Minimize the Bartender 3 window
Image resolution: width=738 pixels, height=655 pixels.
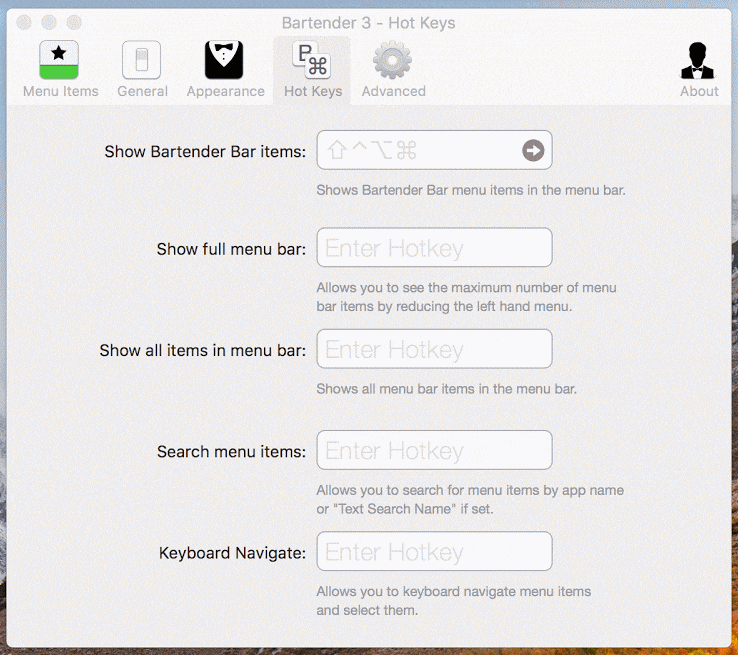click(49, 22)
